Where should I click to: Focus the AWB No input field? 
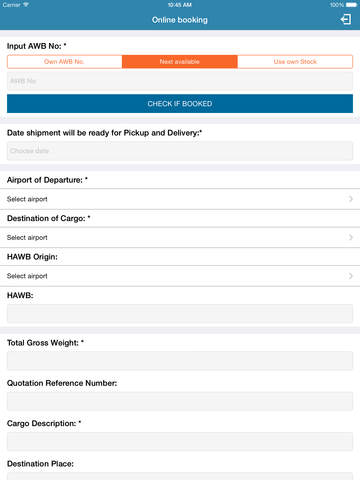180,81
